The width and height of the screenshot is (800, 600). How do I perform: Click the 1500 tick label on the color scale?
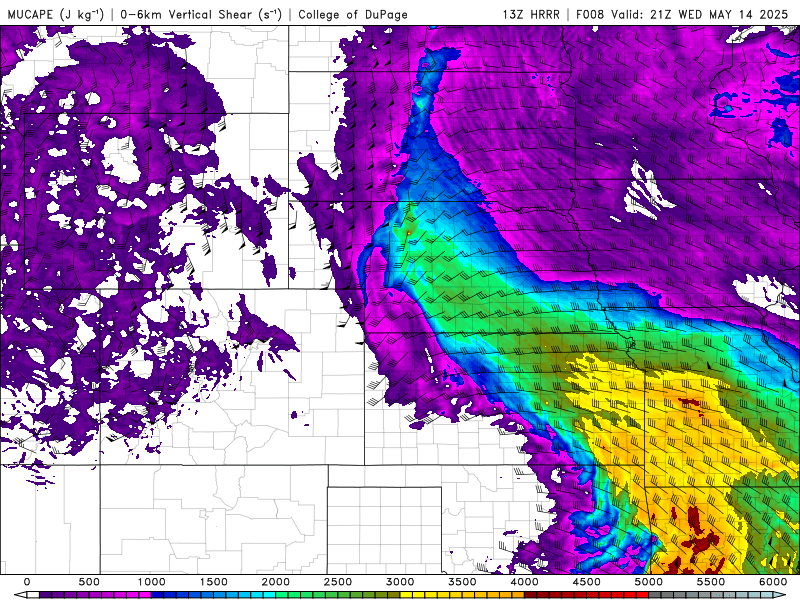click(213, 582)
